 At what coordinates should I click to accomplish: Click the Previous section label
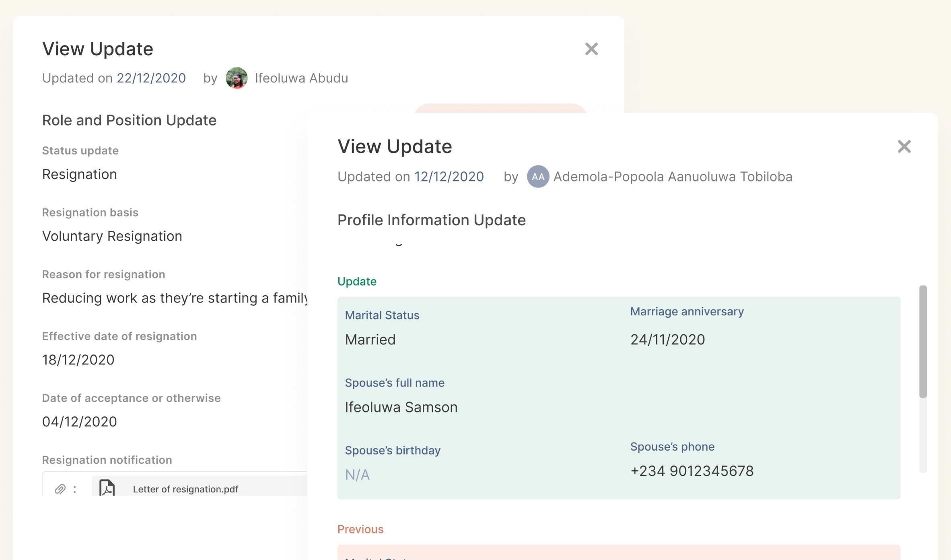[x=360, y=529]
